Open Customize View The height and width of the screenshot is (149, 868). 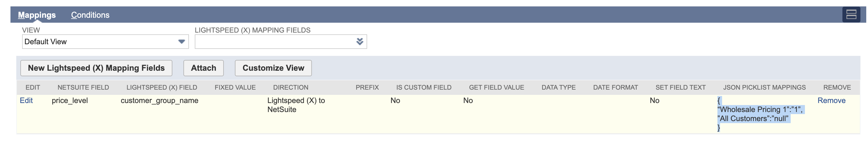coord(273,68)
